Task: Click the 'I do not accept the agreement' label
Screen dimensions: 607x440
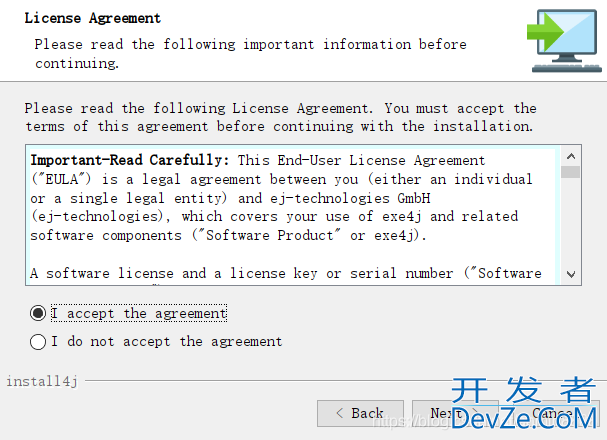Action: tap(167, 342)
